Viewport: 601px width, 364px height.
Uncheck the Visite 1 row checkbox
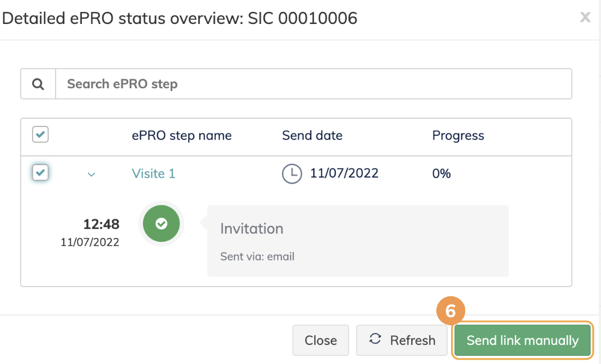point(40,173)
